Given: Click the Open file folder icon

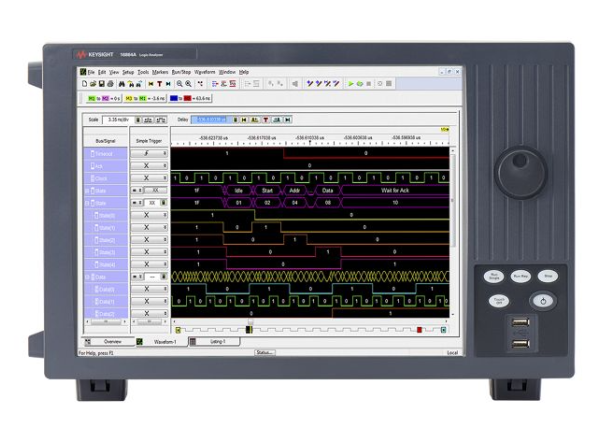Looking at the screenshot, I should (x=93, y=84).
